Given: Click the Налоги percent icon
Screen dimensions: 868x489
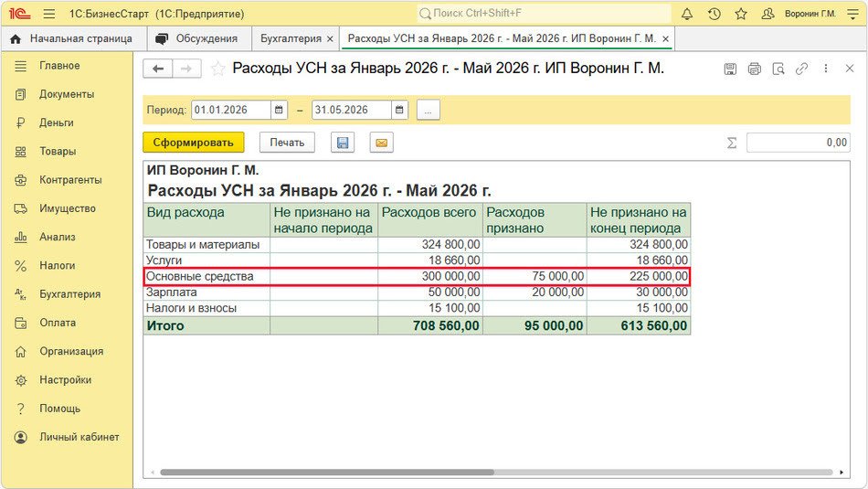Looking at the screenshot, I should 20,266.
